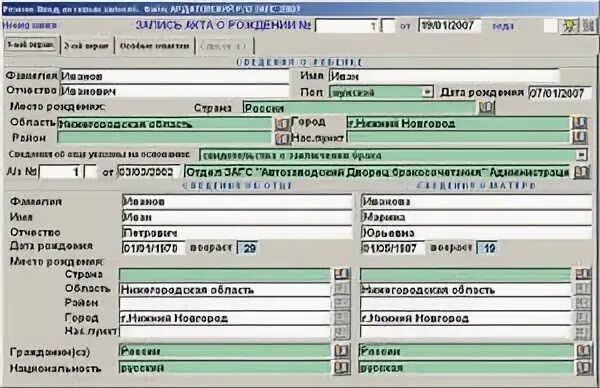Screen dimensions: 600x388
Task: Click child's Фамилия field containing Иванов
Action: click(174, 76)
